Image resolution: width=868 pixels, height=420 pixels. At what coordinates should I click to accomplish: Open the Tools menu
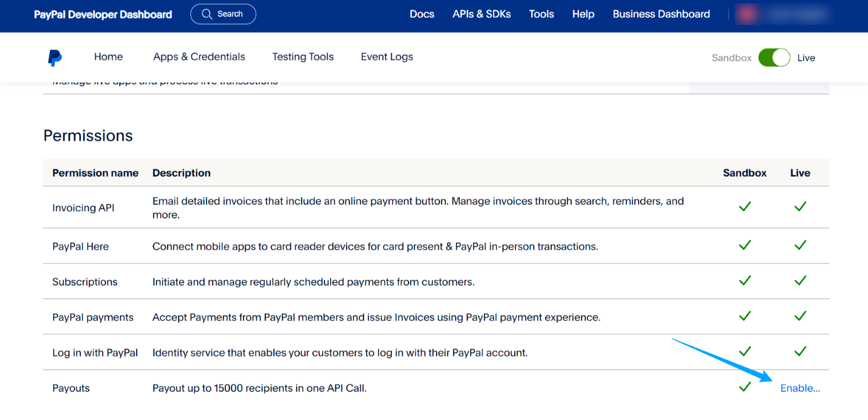pos(541,14)
